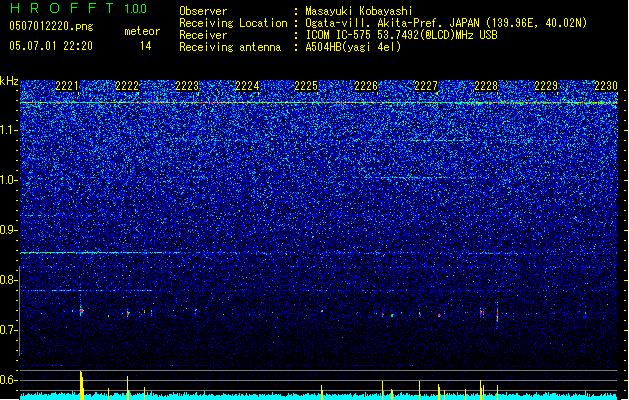Click the HROFFT 1.00 title text
This screenshot has height=400, width=629.
pyautogui.click(x=79, y=8)
